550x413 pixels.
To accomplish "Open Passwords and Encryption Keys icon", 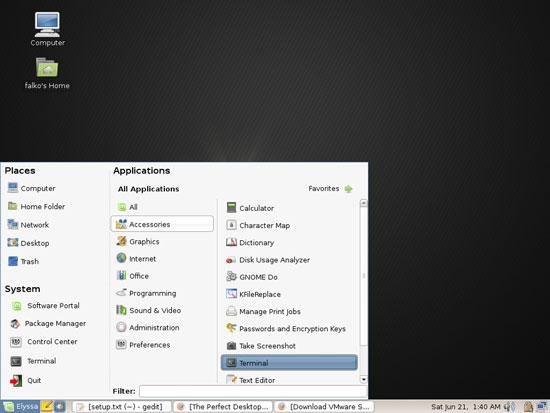I will [x=231, y=328].
